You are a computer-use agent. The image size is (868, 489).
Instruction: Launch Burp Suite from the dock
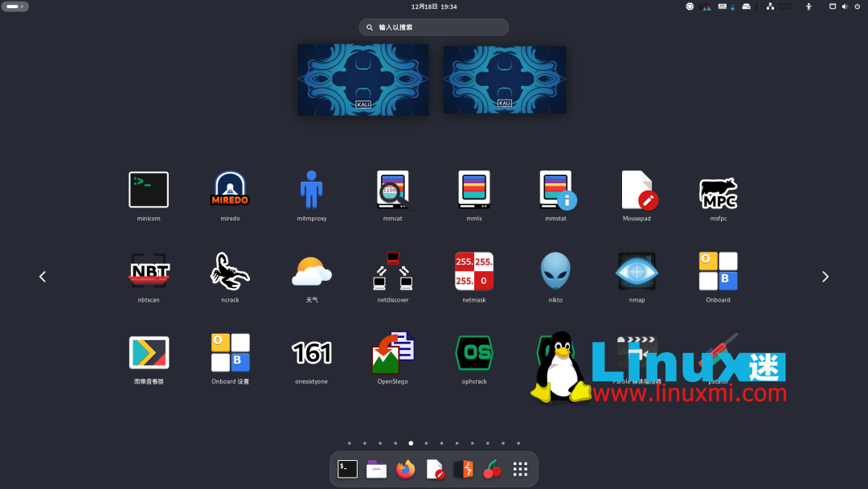[x=464, y=469]
